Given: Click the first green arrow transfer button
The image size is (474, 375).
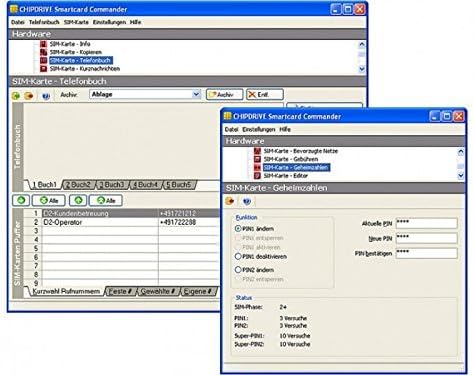Looking at the screenshot, I should point(21,200).
